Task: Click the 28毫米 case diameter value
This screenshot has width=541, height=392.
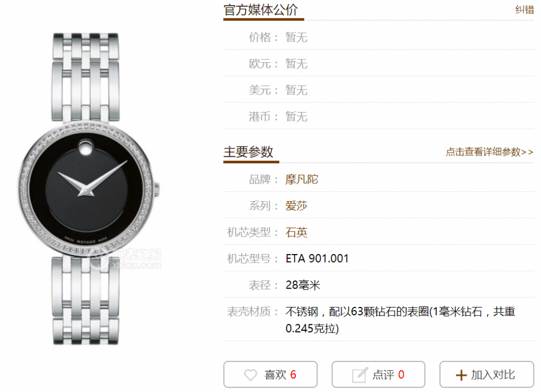Action: click(x=303, y=285)
